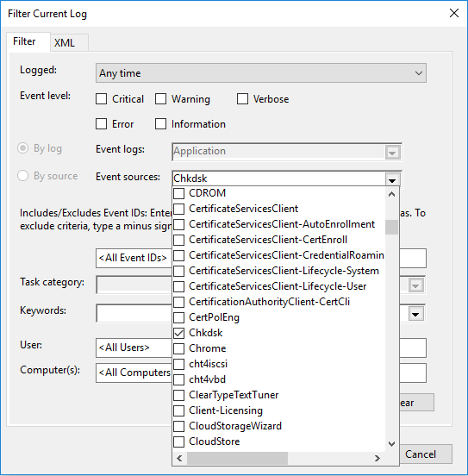The image size is (468, 476).
Task: Click the scroll up arrow in sources list
Action: coord(391,194)
